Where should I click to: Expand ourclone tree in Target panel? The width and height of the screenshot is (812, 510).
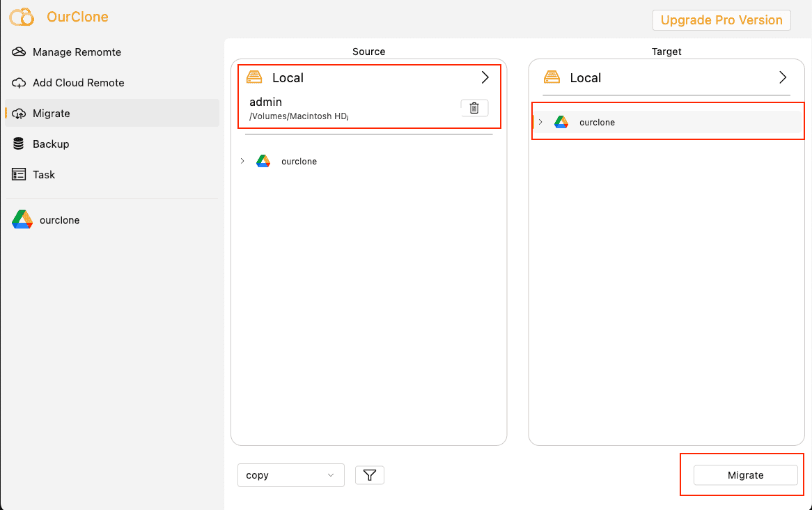coord(540,123)
